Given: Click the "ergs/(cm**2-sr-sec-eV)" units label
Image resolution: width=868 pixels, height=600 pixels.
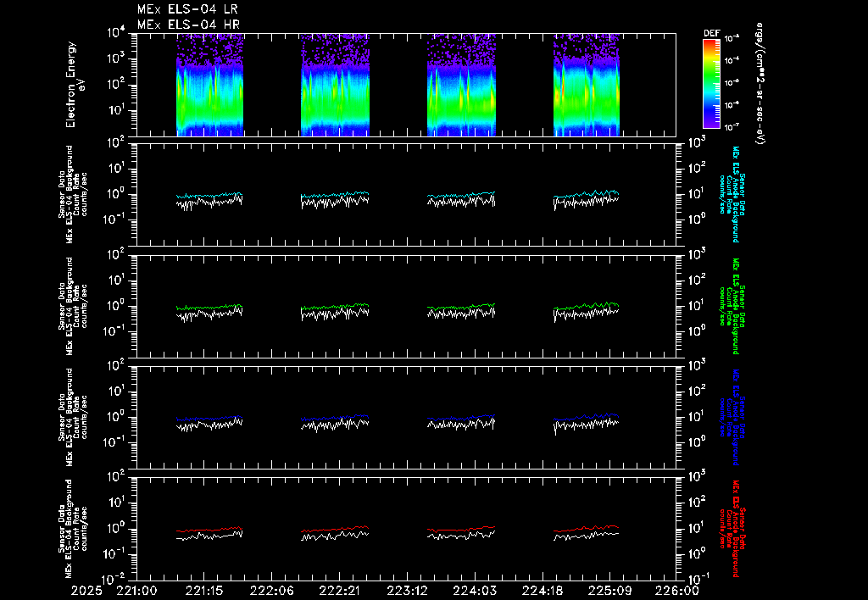Looking at the screenshot, I should (x=760, y=84).
